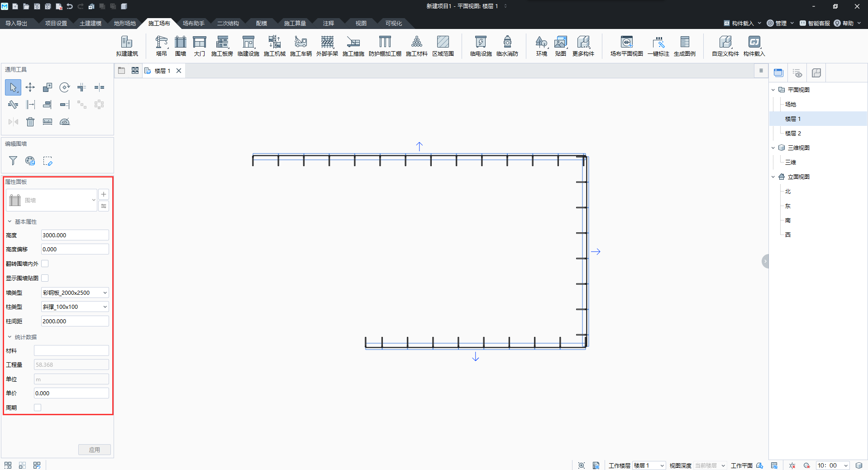Open the 临电设施 temporary power tool
The image size is (868, 470).
click(x=481, y=46)
